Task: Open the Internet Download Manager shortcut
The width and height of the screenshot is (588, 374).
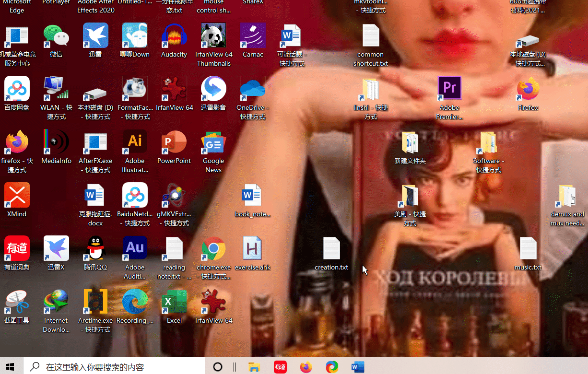Action: pyautogui.click(x=56, y=302)
